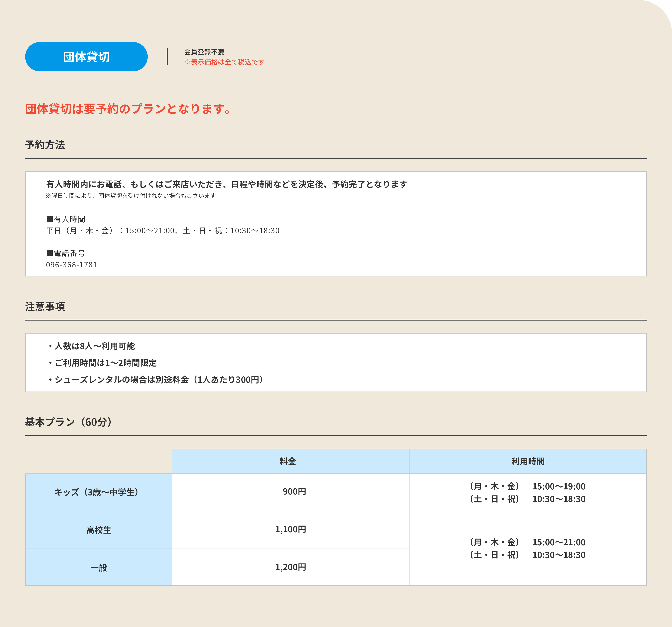Click the 1,200円 price cell
672x627 pixels.
[x=290, y=567]
